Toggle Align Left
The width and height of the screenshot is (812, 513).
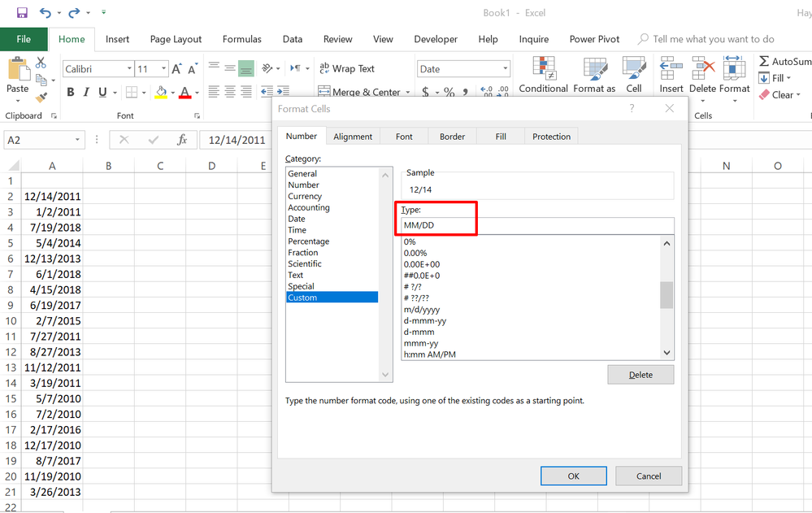pos(214,92)
